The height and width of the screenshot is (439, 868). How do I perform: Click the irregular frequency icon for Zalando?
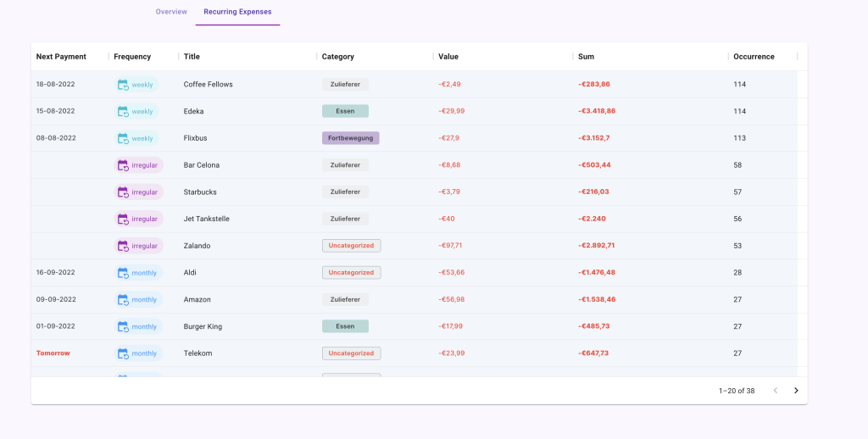[123, 246]
